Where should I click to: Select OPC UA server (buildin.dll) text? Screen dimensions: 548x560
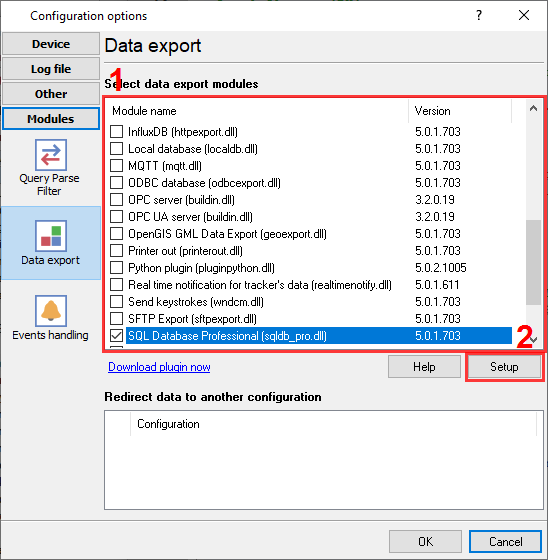[190, 217]
